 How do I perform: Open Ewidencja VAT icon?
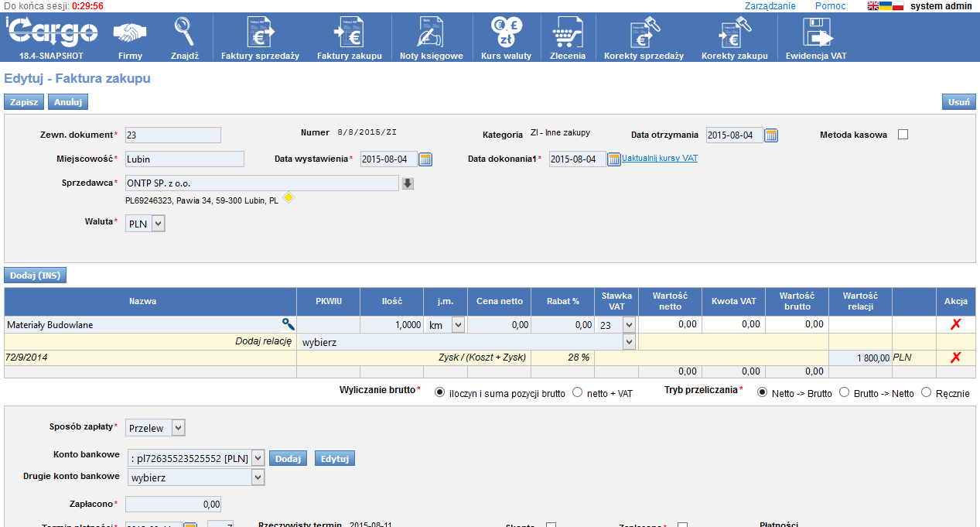coord(816,33)
